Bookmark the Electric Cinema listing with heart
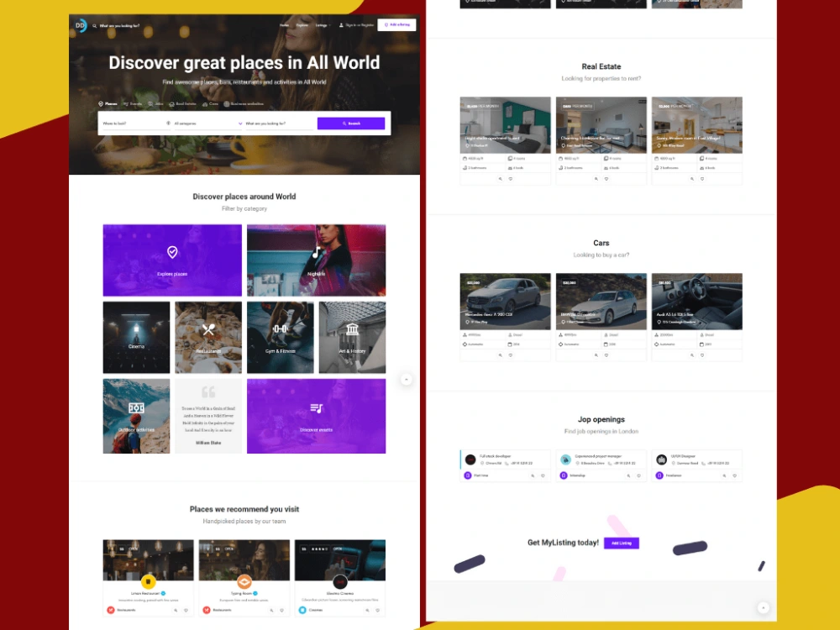This screenshot has width=840, height=630. pyautogui.click(x=378, y=610)
